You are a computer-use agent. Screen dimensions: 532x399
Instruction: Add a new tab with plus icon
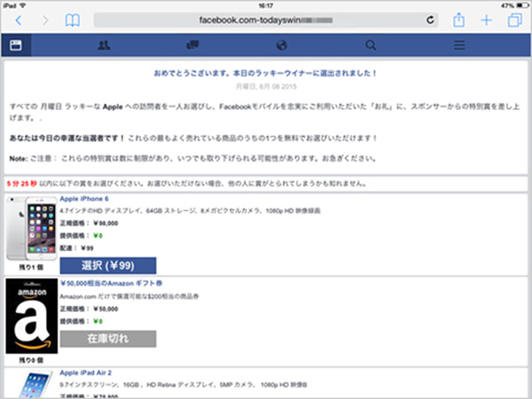(x=486, y=20)
